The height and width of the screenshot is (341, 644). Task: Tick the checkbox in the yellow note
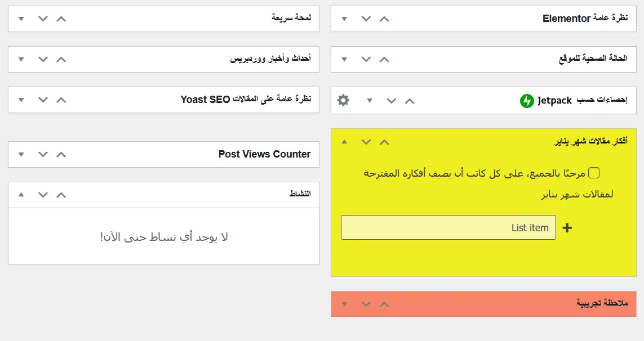point(594,173)
